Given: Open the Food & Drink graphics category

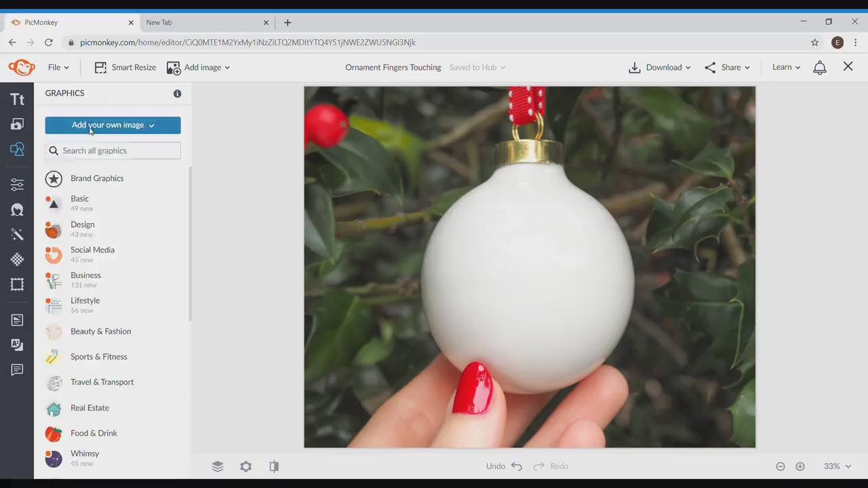Looking at the screenshot, I should tap(94, 433).
